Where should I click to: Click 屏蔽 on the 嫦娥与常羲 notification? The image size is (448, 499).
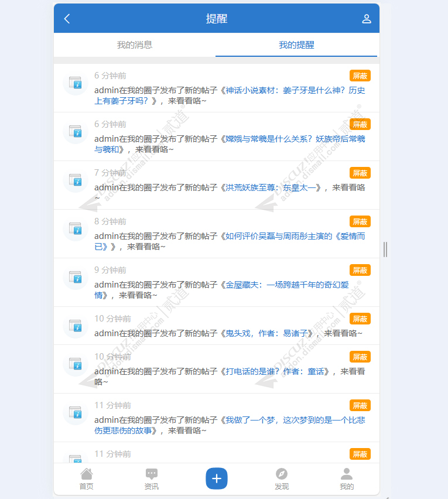point(360,124)
